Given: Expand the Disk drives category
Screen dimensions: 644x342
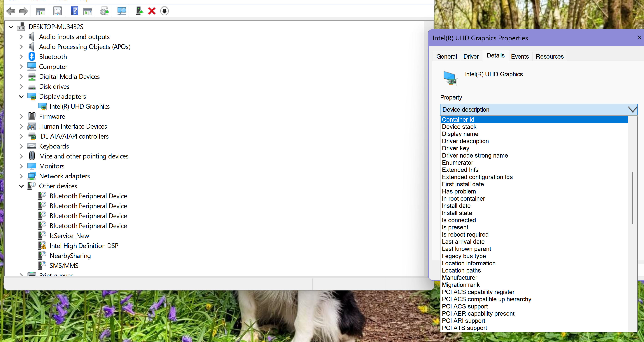Looking at the screenshot, I should point(22,86).
